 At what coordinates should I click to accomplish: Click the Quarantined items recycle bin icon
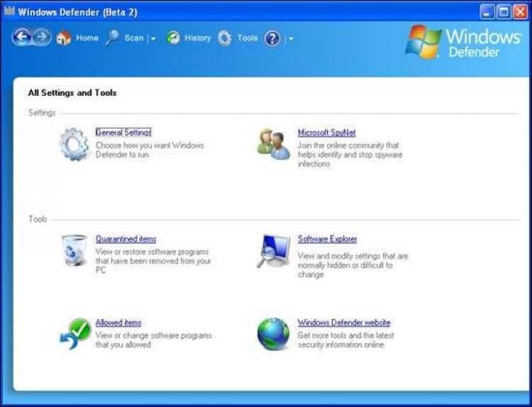[x=74, y=250]
